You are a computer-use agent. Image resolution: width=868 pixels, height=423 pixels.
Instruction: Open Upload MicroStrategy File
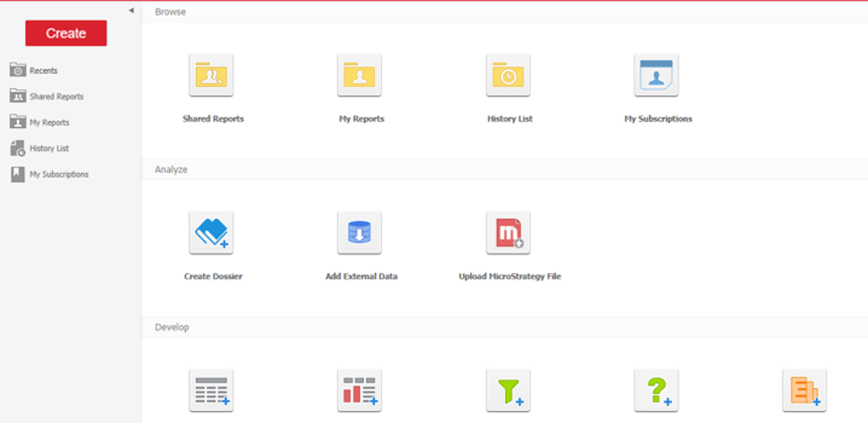pyautogui.click(x=509, y=232)
